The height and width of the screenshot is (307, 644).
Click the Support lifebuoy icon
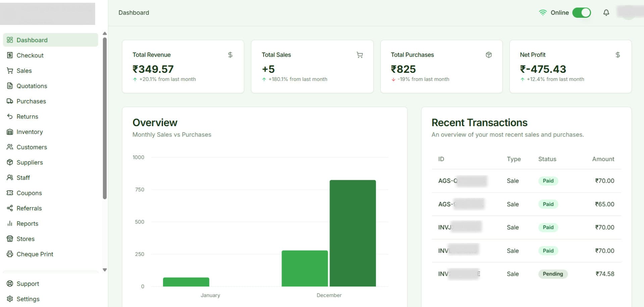(10, 284)
